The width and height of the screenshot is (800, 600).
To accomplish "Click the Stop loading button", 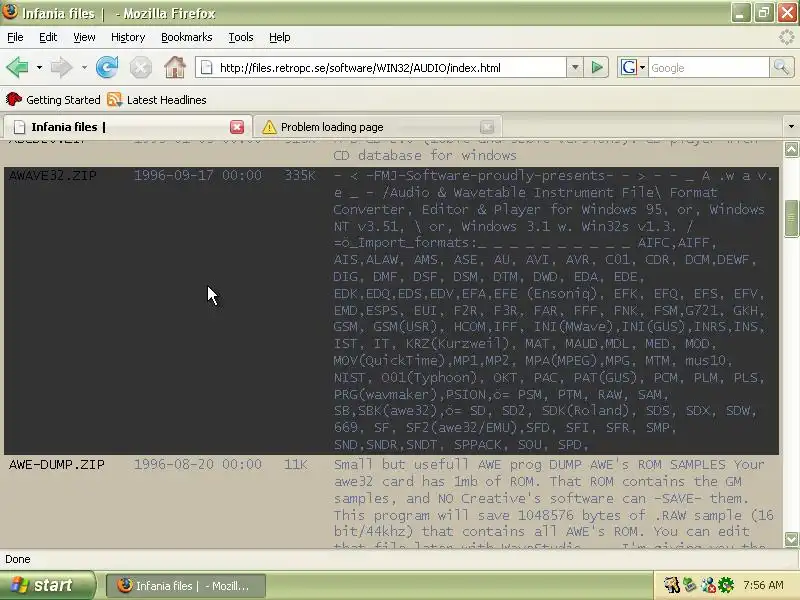I will [140, 67].
